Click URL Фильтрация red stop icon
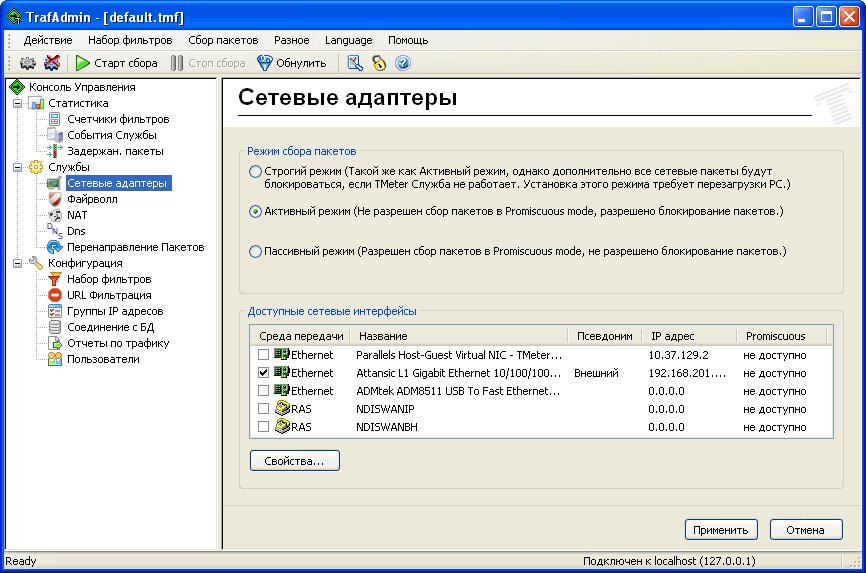The height and width of the screenshot is (573, 866). [x=55, y=295]
